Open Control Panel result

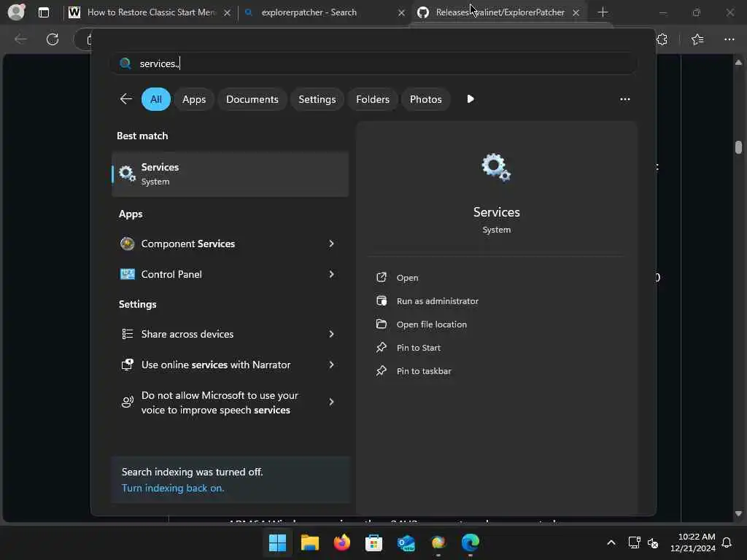point(230,274)
